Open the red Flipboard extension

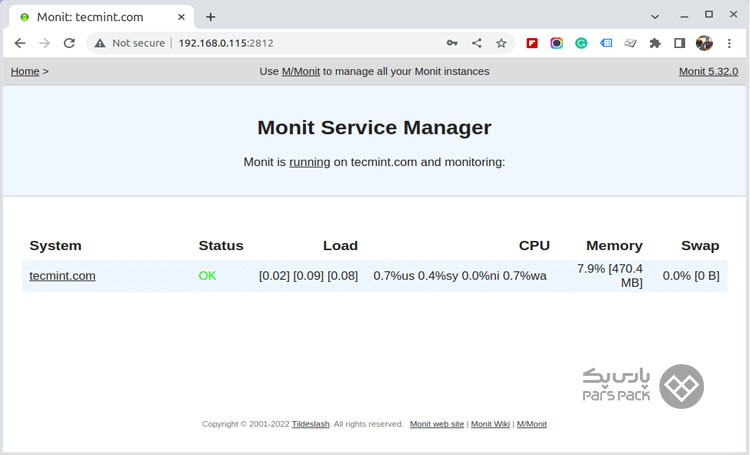coord(532,43)
